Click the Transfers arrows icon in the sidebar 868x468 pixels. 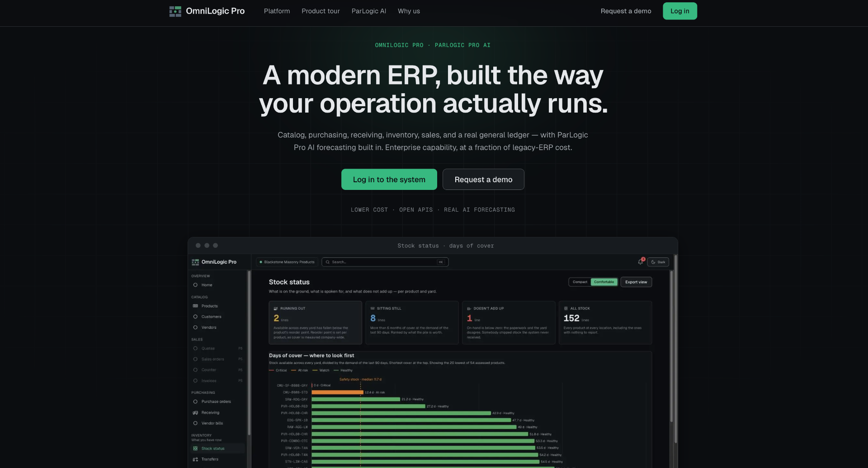tap(195, 459)
